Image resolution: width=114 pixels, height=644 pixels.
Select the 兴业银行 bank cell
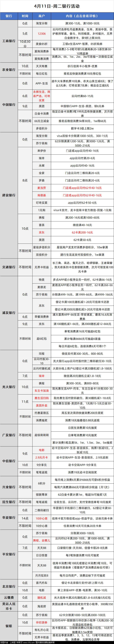pos(9,487)
